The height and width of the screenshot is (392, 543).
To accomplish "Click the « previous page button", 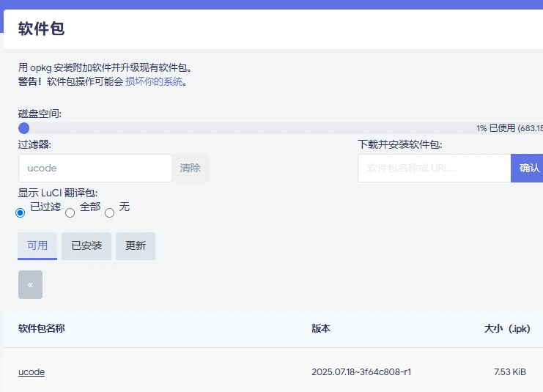I will tap(30, 284).
